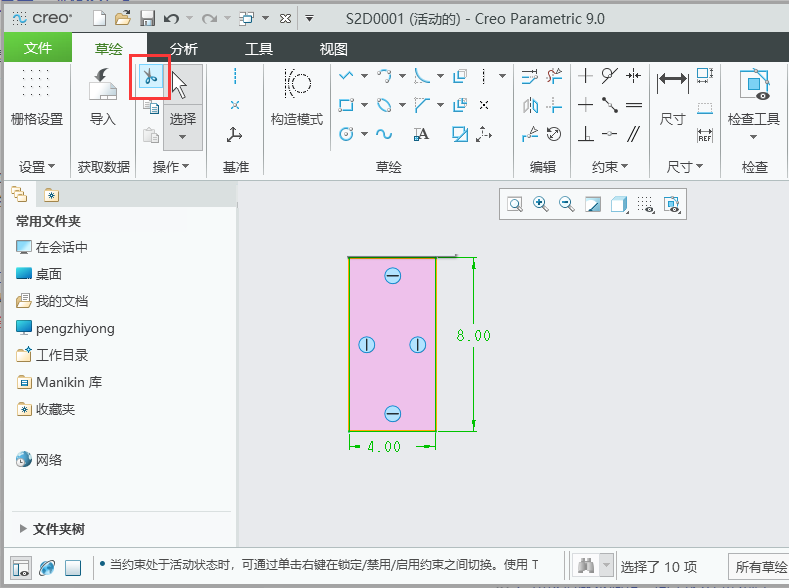Apply the Parallel constraint
Screen dimensions: 789x588
(634, 134)
